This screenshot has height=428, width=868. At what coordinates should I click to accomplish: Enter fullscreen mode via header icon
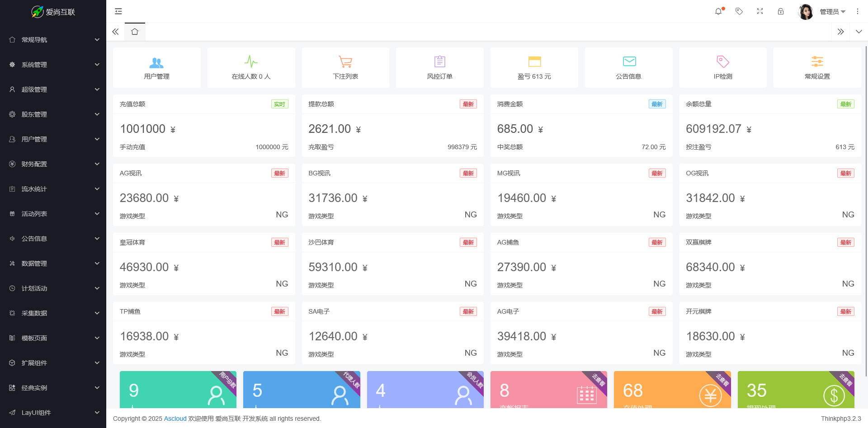pyautogui.click(x=760, y=11)
